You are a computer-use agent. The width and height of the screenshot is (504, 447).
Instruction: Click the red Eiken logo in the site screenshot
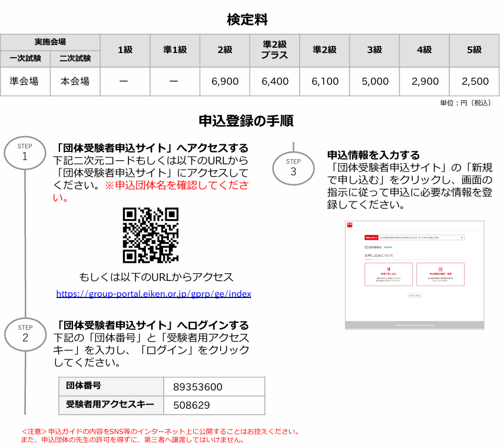click(x=349, y=224)
